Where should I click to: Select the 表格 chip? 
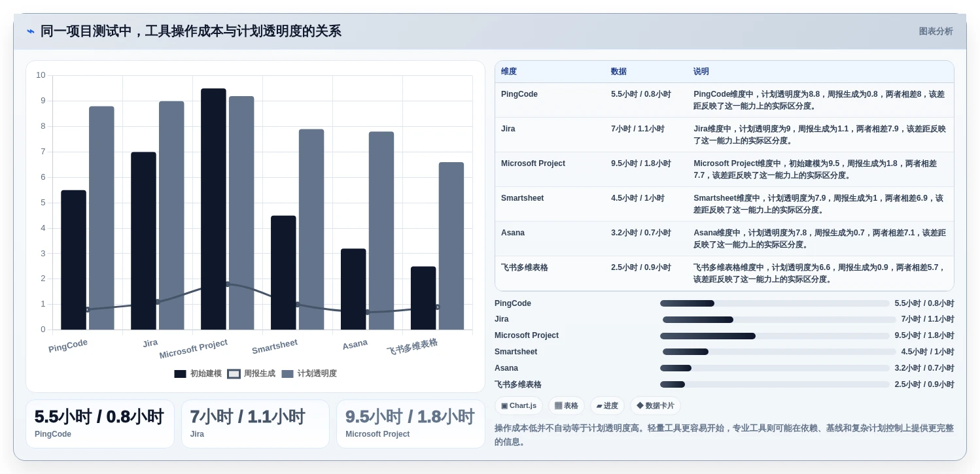coord(567,406)
